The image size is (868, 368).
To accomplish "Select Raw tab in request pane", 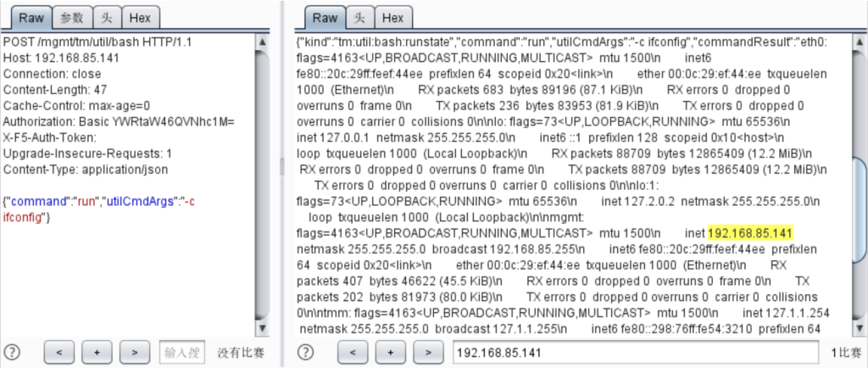I will coord(31,18).
